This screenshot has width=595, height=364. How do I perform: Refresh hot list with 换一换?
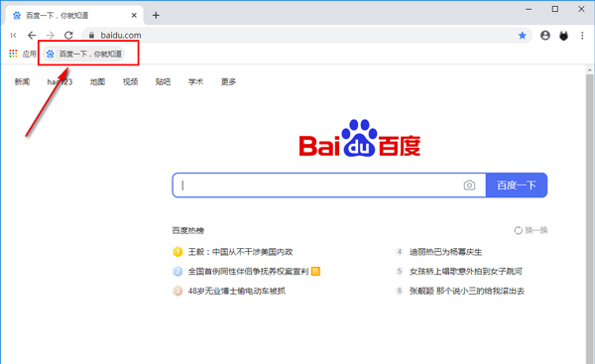531,230
